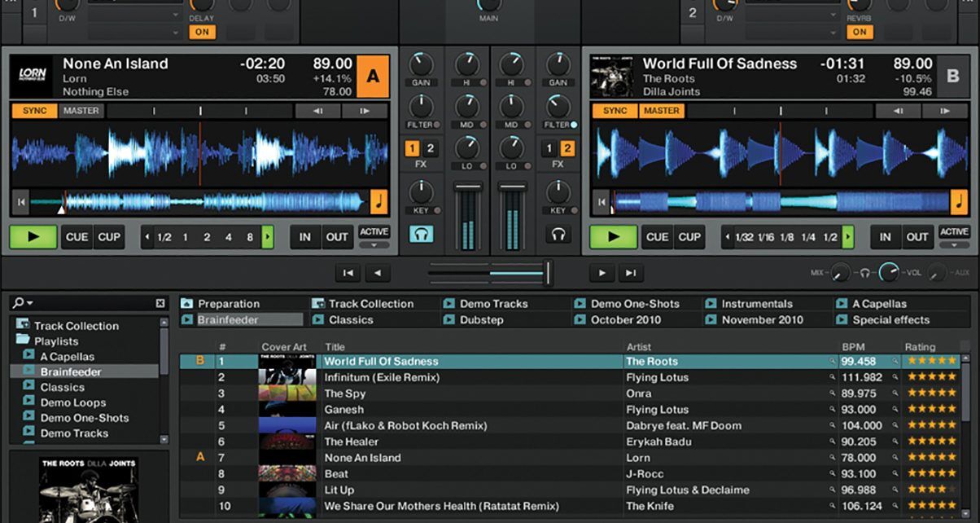Nudge Deck B tempo with the left bend arrow
The image size is (980, 523).
tap(898, 111)
